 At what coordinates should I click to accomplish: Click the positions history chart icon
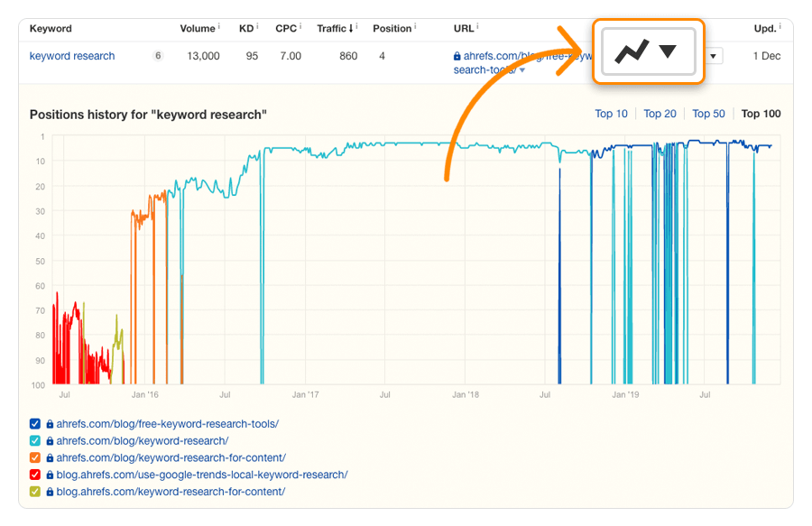coord(632,52)
